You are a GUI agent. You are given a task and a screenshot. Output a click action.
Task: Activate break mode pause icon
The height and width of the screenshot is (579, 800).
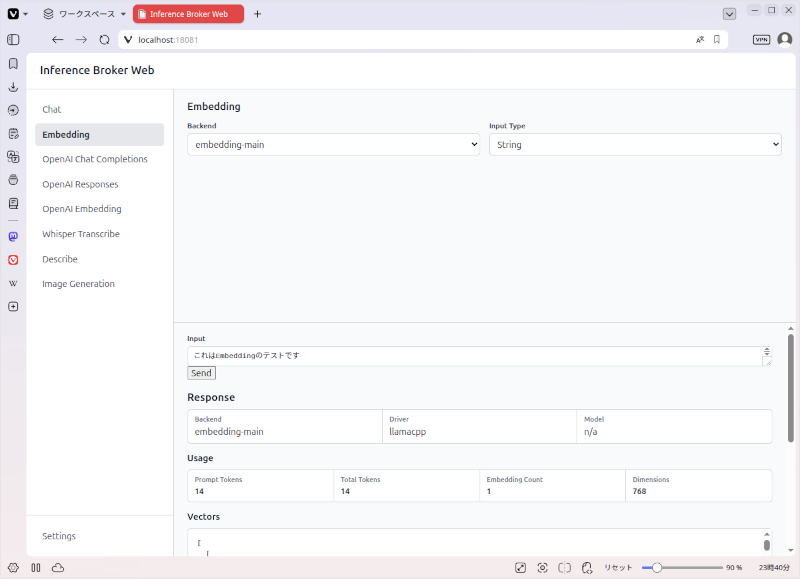point(36,568)
